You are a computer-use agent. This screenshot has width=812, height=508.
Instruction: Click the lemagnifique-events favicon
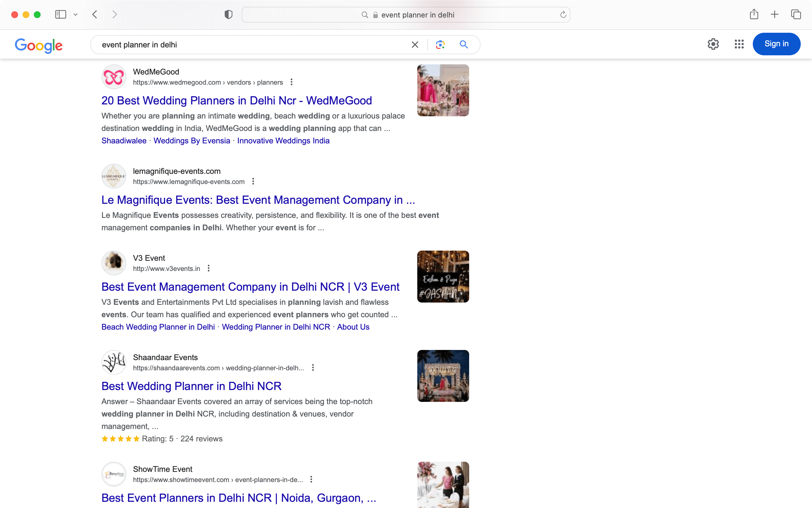(x=114, y=176)
